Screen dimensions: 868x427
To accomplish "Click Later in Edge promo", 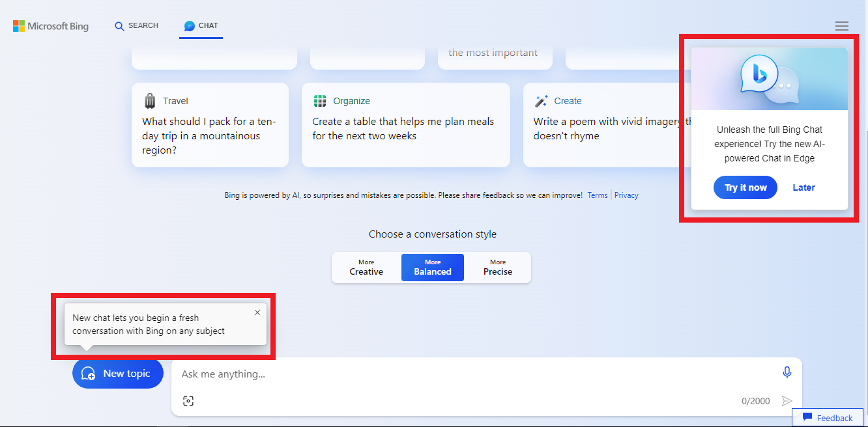I will [803, 187].
